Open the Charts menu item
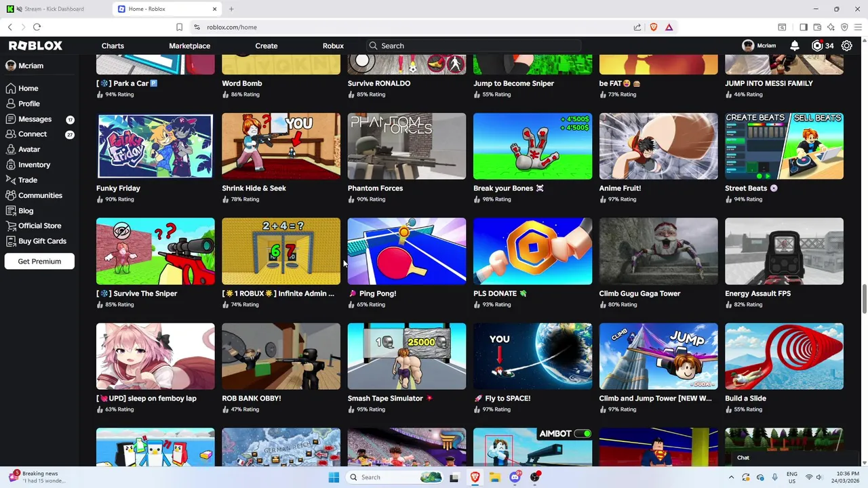This screenshot has height=488, width=868. click(x=113, y=45)
